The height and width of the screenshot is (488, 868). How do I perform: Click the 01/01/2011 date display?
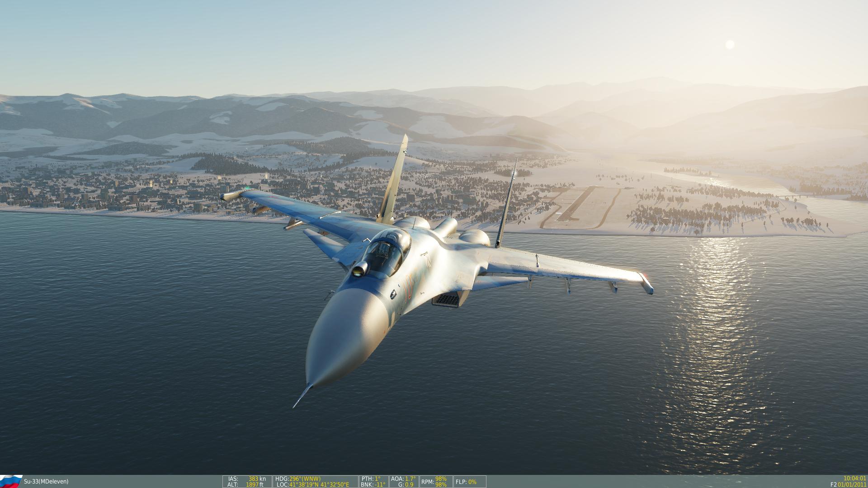point(852,484)
